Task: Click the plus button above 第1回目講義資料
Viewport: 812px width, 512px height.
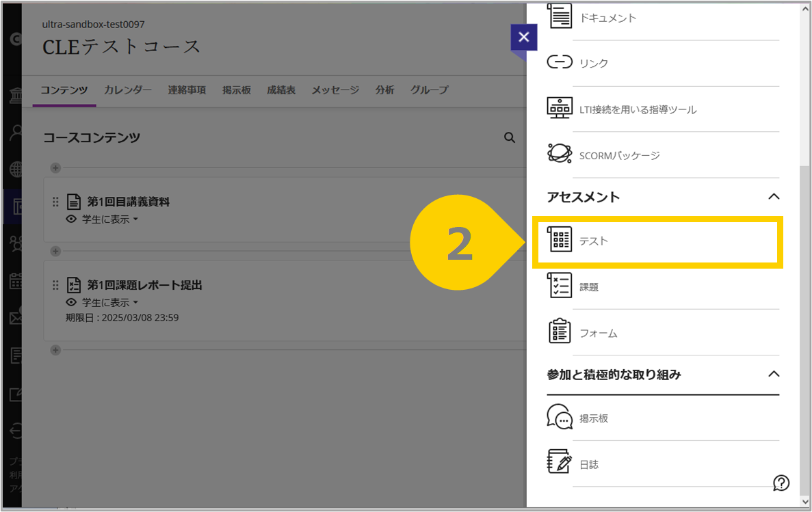Action: tap(55, 167)
